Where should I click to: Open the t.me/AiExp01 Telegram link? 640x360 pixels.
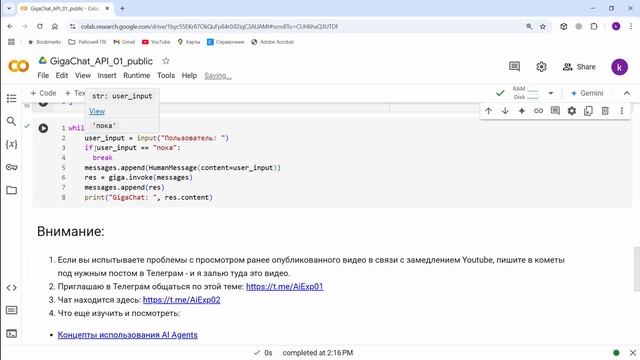[284, 287]
